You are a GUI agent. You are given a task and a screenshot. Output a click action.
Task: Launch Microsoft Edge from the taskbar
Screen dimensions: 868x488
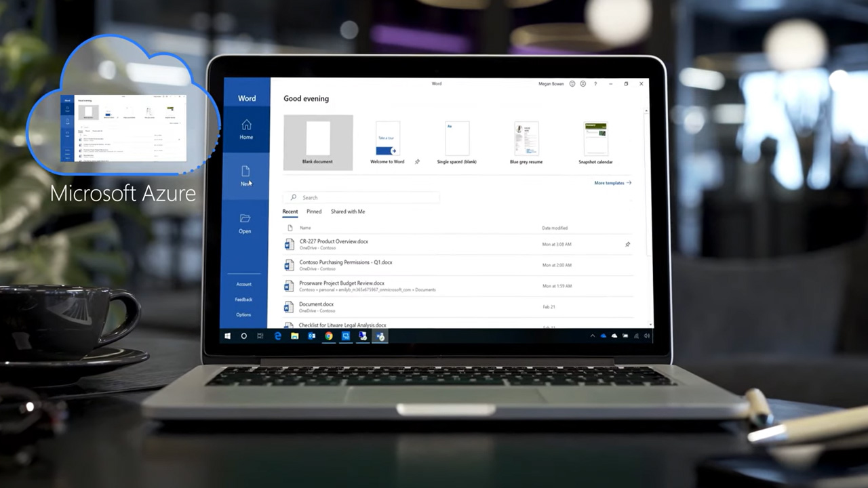pos(278,336)
